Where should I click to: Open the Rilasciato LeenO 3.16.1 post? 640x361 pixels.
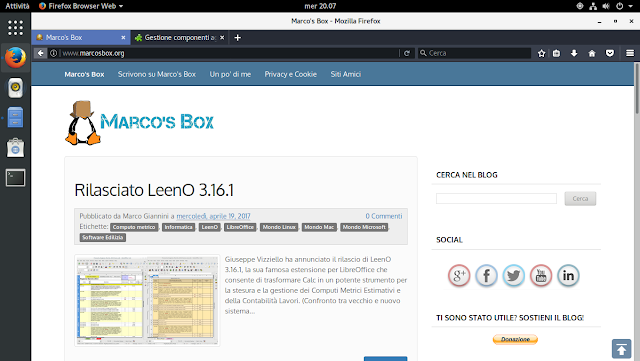pos(154,190)
